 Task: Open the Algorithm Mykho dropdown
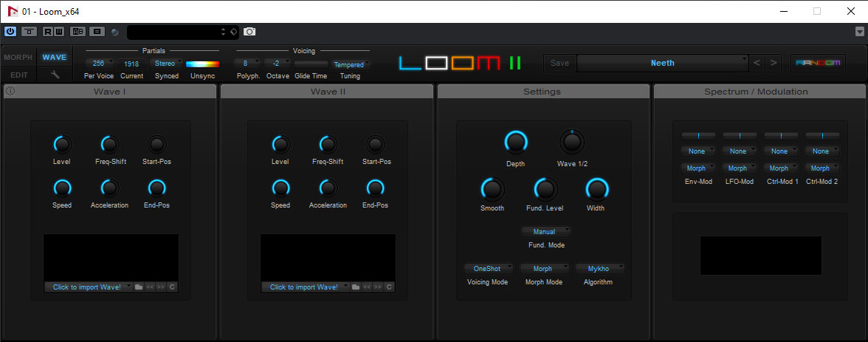point(599,269)
